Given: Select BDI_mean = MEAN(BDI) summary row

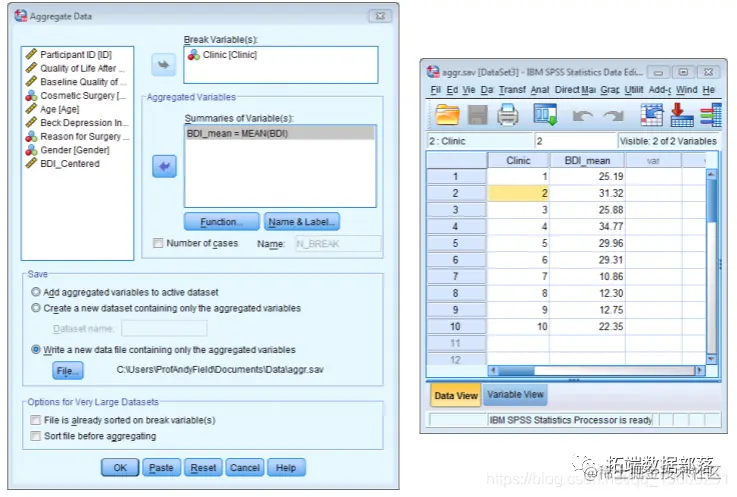Looking at the screenshot, I should (x=280, y=134).
